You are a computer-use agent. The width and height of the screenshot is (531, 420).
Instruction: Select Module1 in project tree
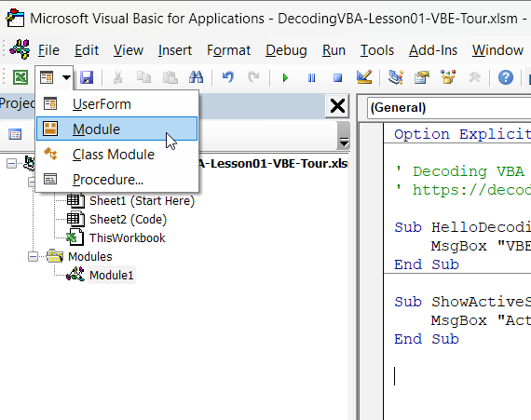pyautogui.click(x=112, y=275)
